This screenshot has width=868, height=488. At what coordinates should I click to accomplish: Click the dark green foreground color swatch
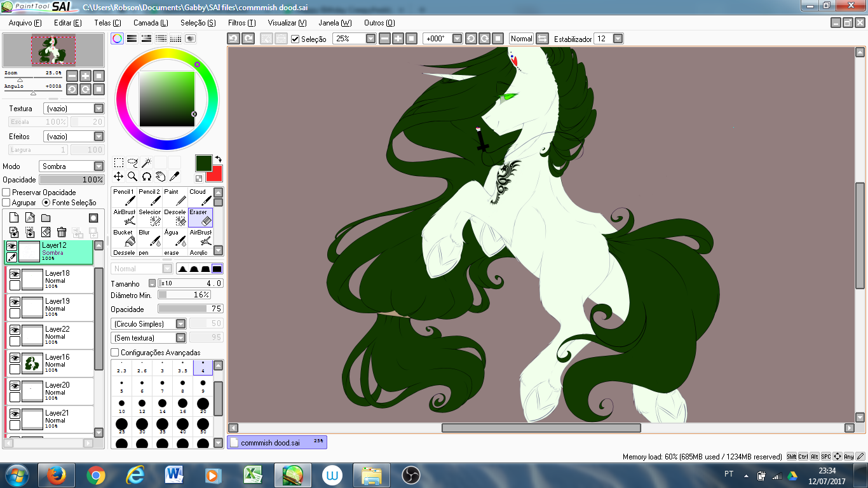tap(203, 163)
